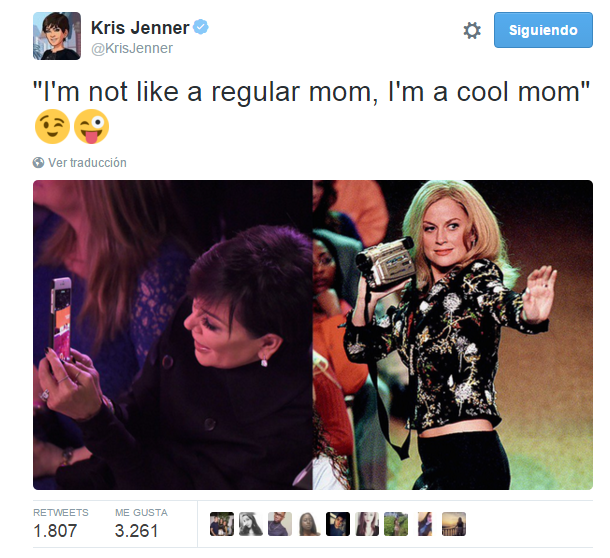The width and height of the screenshot is (610, 558).
Task: Open seventh liker avatar with green field
Action: [396, 524]
